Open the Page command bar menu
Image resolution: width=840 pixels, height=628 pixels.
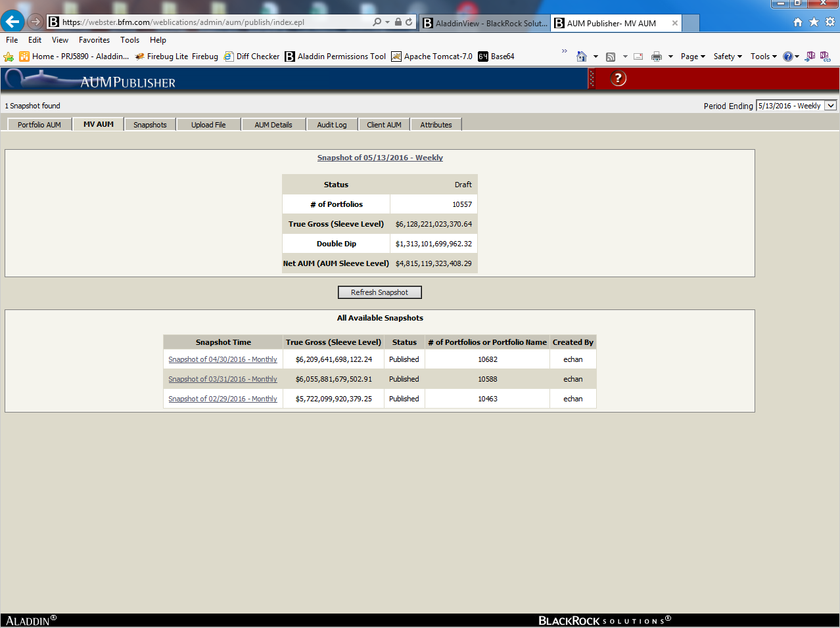click(x=693, y=56)
